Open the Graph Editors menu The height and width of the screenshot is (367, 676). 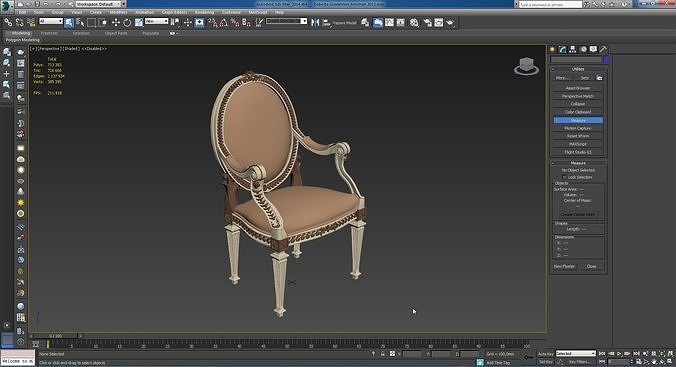[174, 12]
